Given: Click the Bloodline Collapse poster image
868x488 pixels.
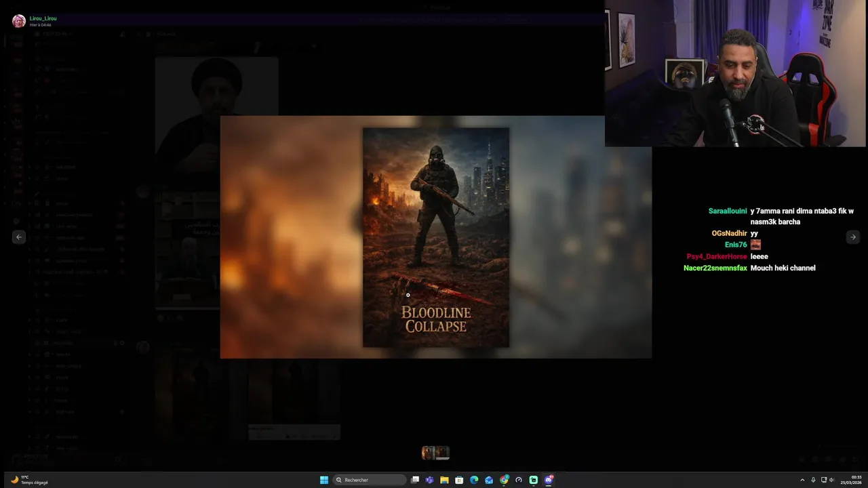Looking at the screenshot, I should pos(436,237).
